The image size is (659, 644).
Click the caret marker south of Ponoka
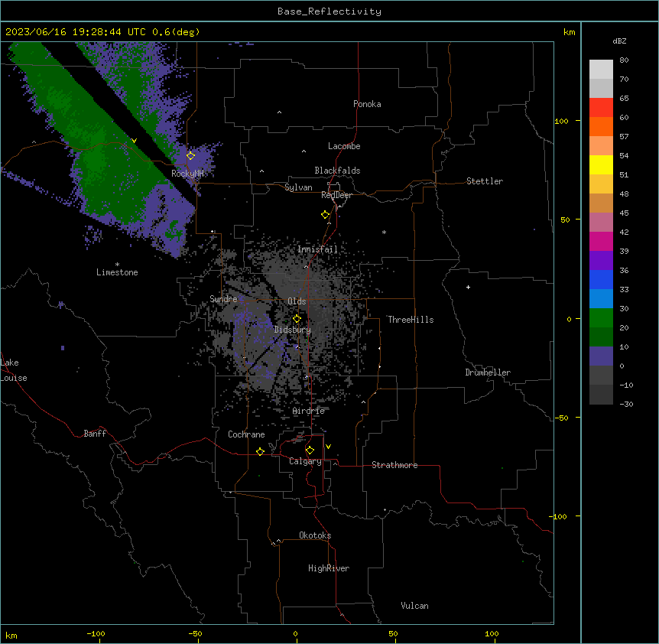(x=280, y=112)
